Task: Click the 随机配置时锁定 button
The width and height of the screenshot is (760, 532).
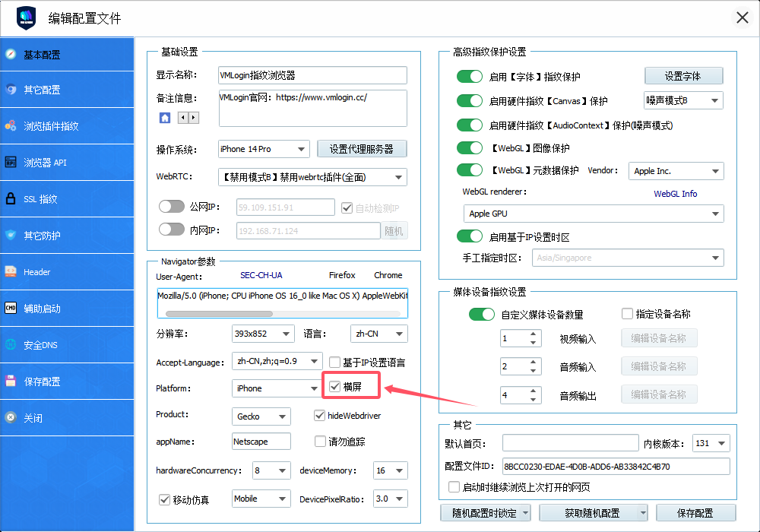Action: [485, 513]
